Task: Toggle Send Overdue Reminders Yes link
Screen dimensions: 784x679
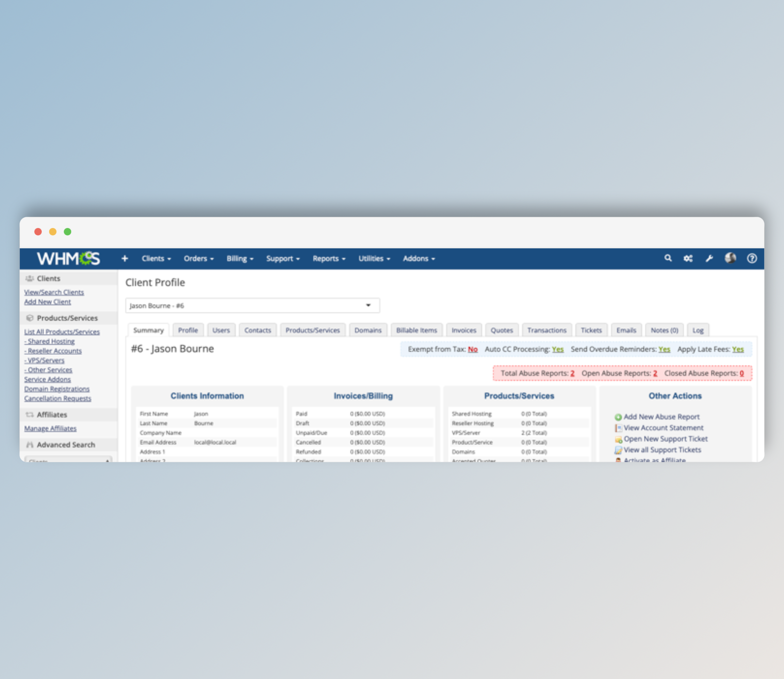Action: tap(664, 349)
